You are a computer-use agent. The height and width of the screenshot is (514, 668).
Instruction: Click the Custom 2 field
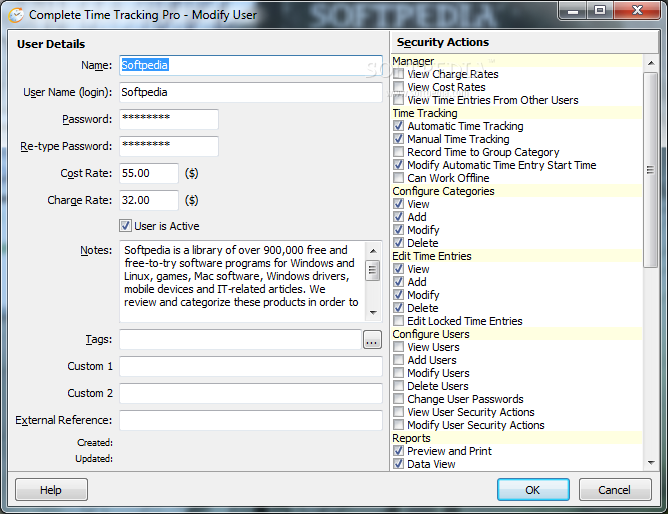[250, 393]
